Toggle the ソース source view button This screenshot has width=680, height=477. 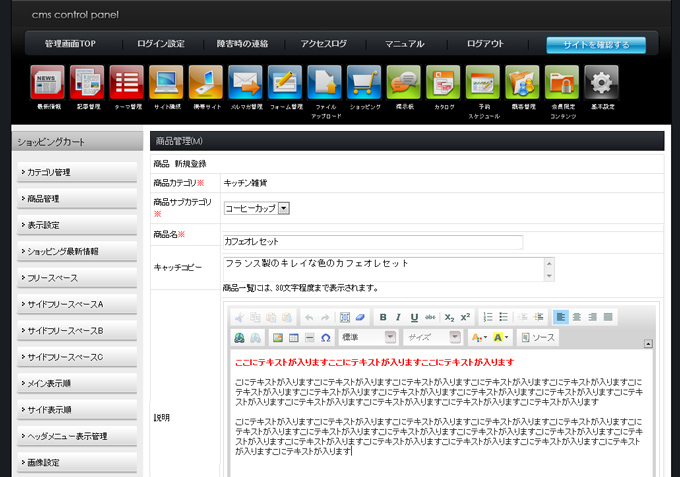click(537, 338)
